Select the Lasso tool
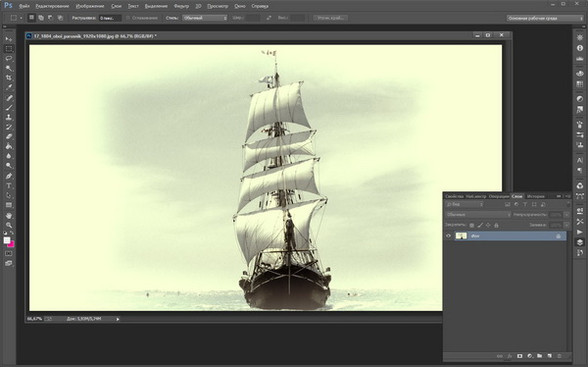Image resolution: width=588 pixels, height=367 pixels. [9, 59]
